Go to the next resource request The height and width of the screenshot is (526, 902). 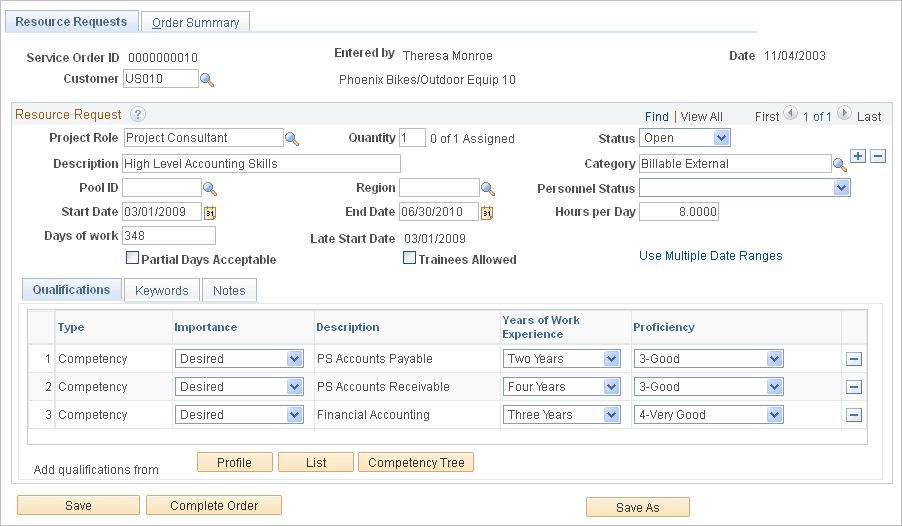844,116
